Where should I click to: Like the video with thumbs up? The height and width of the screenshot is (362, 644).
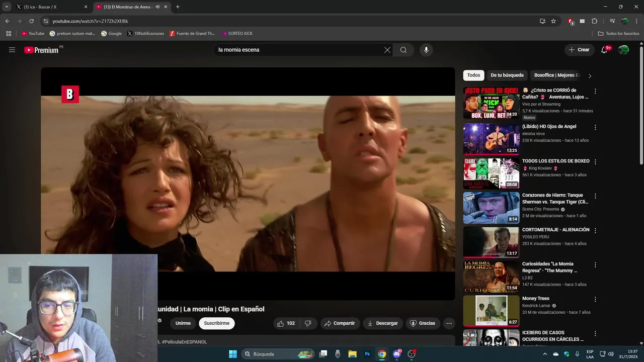[x=286, y=323]
